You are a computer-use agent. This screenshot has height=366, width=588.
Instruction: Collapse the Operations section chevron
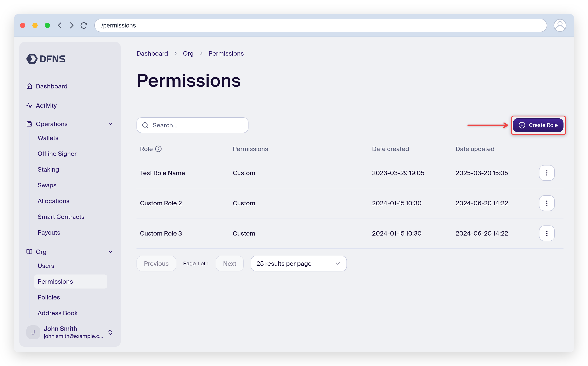click(x=110, y=124)
